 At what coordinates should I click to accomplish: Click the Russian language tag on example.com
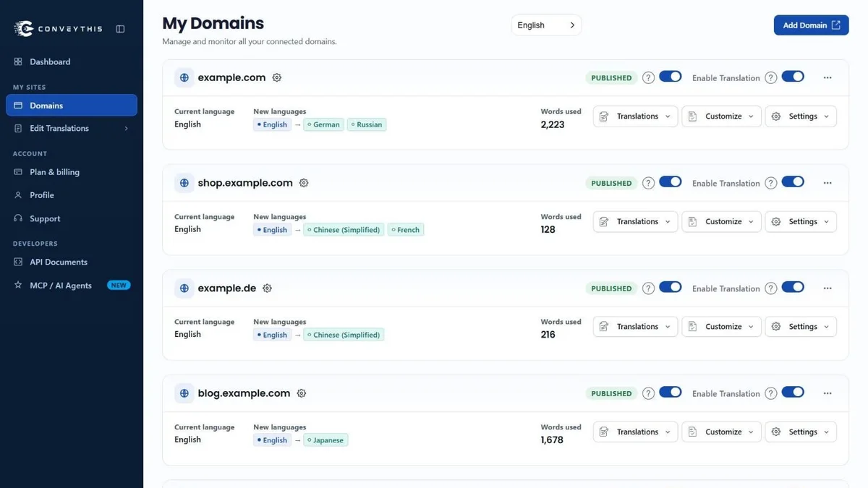click(x=367, y=124)
